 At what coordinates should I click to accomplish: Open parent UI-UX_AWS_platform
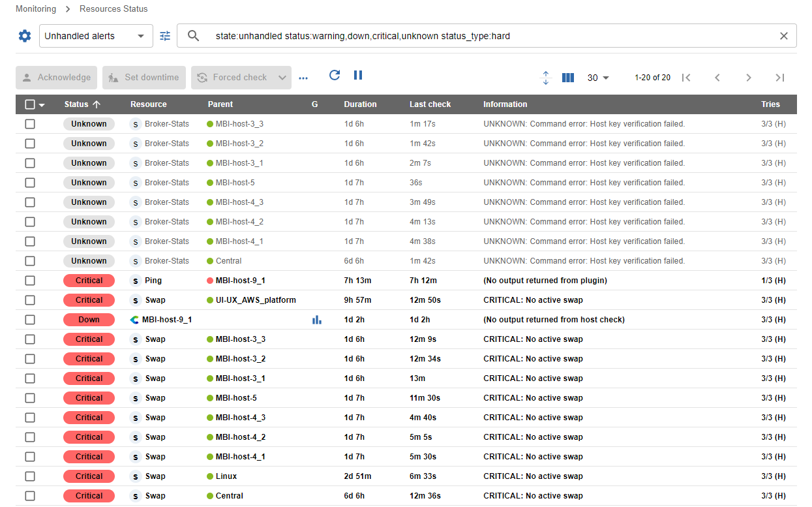click(x=256, y=300)
